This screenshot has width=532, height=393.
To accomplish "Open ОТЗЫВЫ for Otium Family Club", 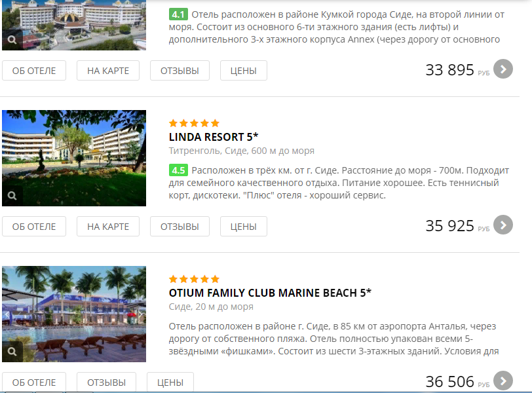I will 107,382.
